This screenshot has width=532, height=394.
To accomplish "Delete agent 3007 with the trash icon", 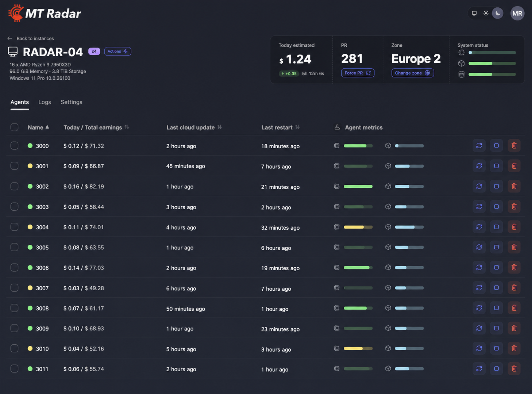I will coord(514,288).
